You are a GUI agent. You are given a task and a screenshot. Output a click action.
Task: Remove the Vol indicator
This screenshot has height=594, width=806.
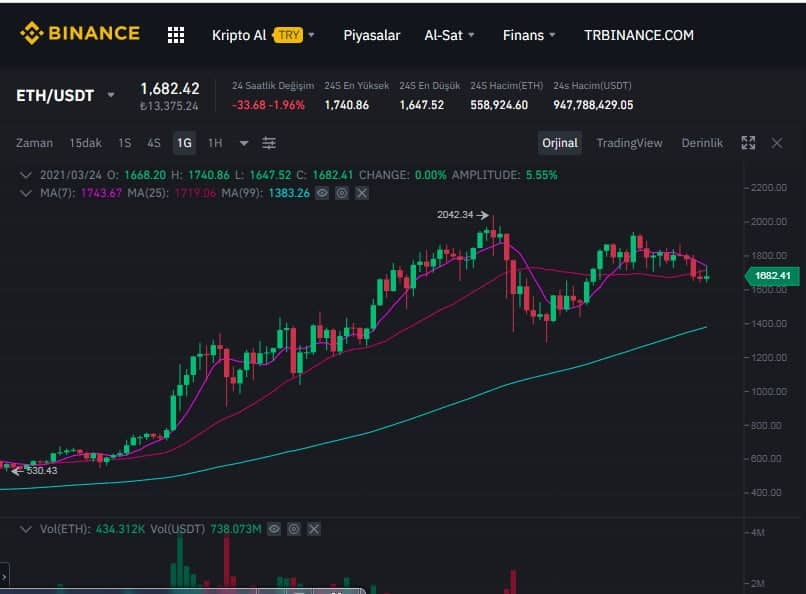[x=314, y=528]
